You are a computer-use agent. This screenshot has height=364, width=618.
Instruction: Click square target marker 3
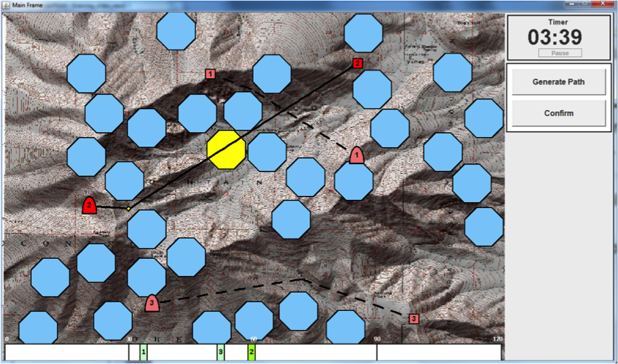(x=414, y=319)
